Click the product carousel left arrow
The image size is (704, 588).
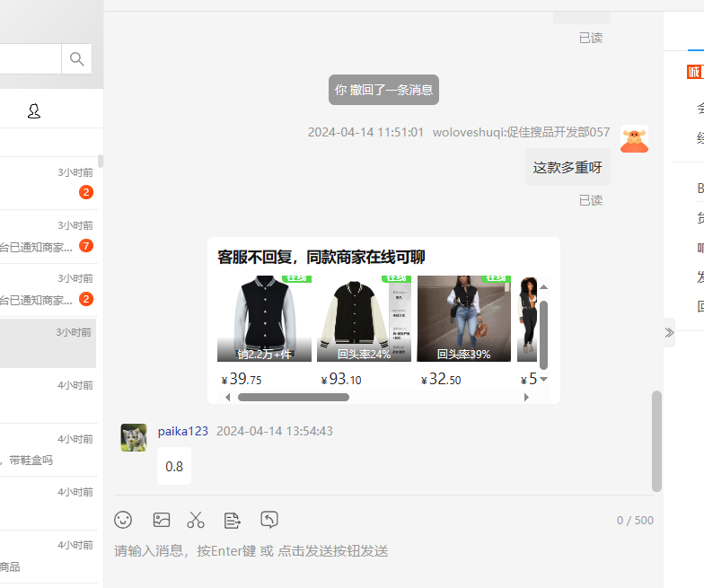[228, 397]
